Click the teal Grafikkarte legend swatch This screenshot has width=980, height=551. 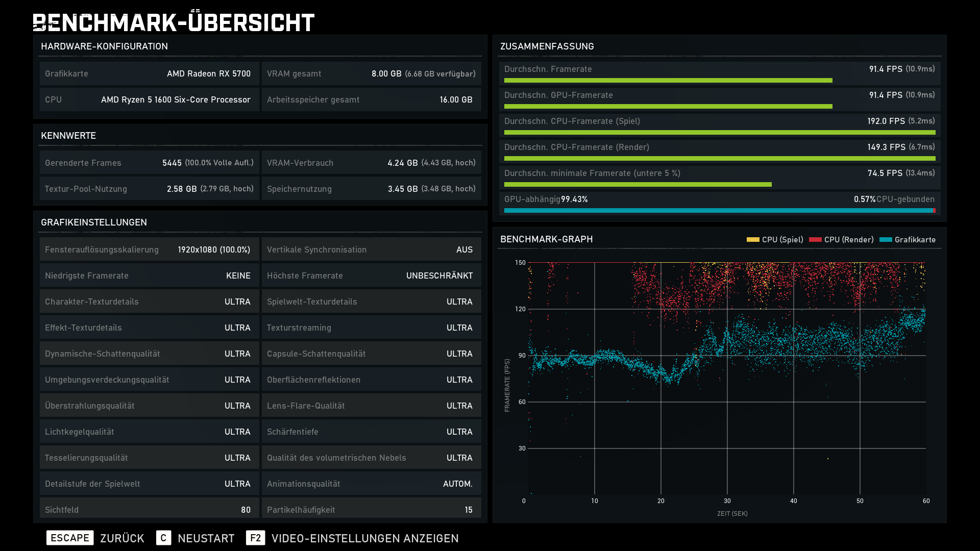pyautogui.click(x=886, y=239)
